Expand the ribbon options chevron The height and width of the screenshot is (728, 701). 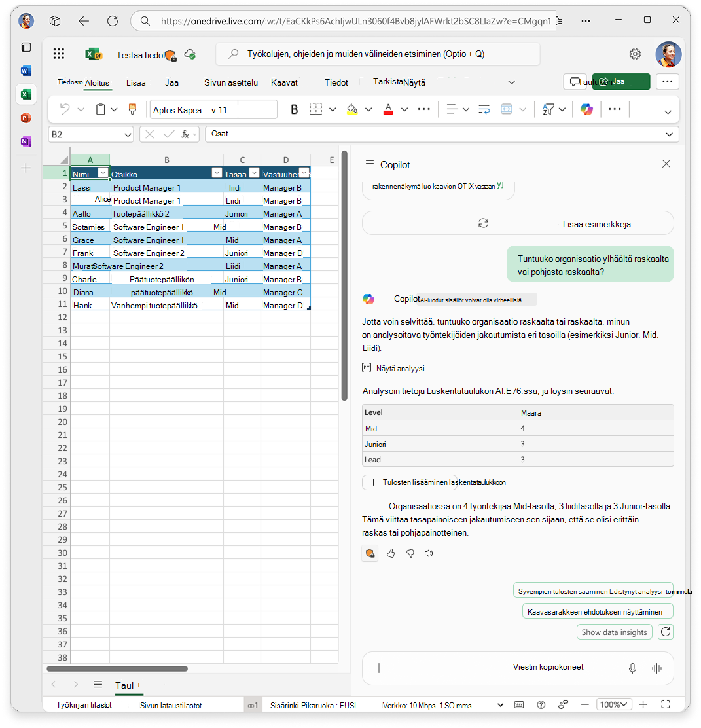click(x=668, y=112)
